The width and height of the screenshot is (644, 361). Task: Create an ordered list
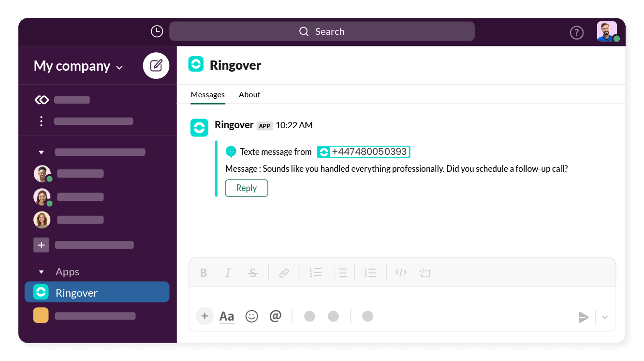click(315, 272)
